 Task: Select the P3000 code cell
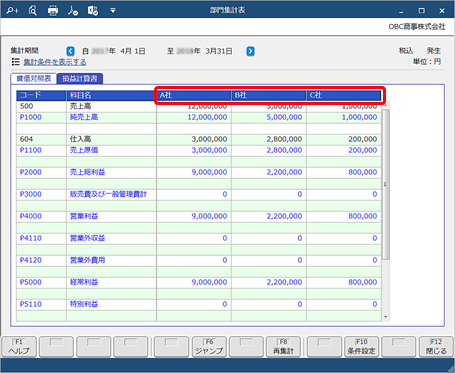[x=41, y=194]
